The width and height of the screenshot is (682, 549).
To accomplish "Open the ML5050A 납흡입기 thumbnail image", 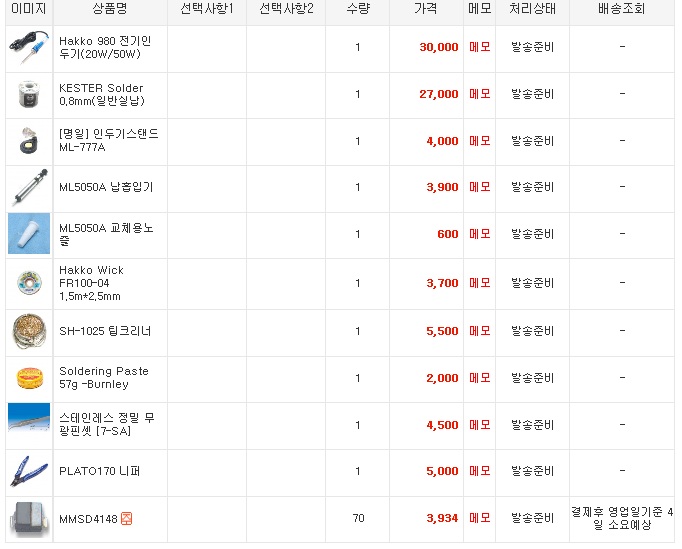I will pyautogui.click(x=29, y=187).
